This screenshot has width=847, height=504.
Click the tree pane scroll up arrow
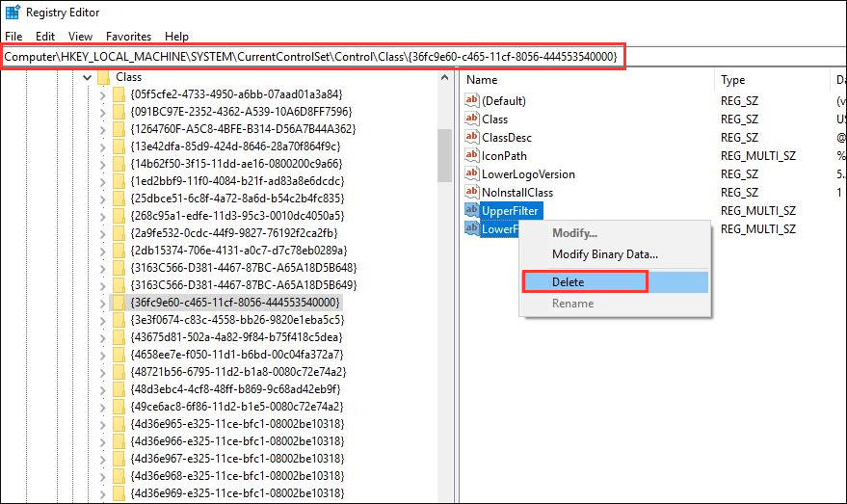click(444, 78)
